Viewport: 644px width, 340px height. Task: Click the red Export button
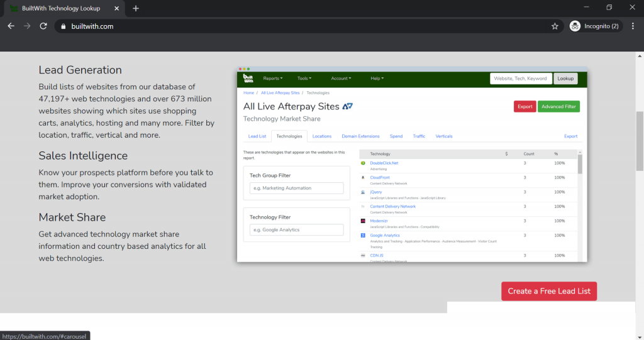click(x=525, y=106)
